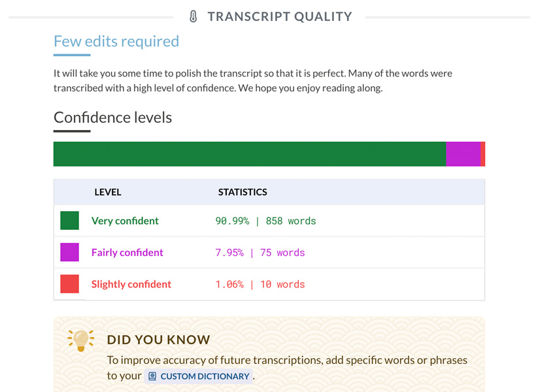The height and width of the screenshot is (392, 538).
Task: Select the Fairly confident table row
Action: (268, 252)
